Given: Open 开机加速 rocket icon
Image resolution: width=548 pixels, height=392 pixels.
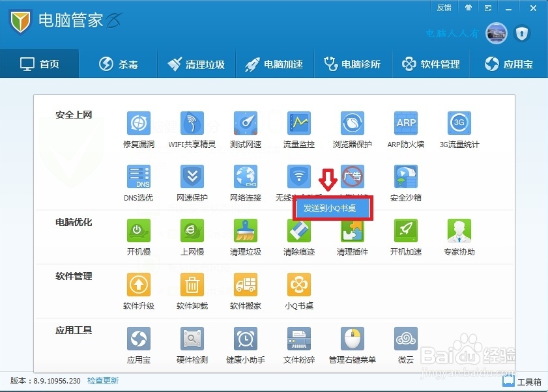Looking at the screenshot, I should pos(406,231).
